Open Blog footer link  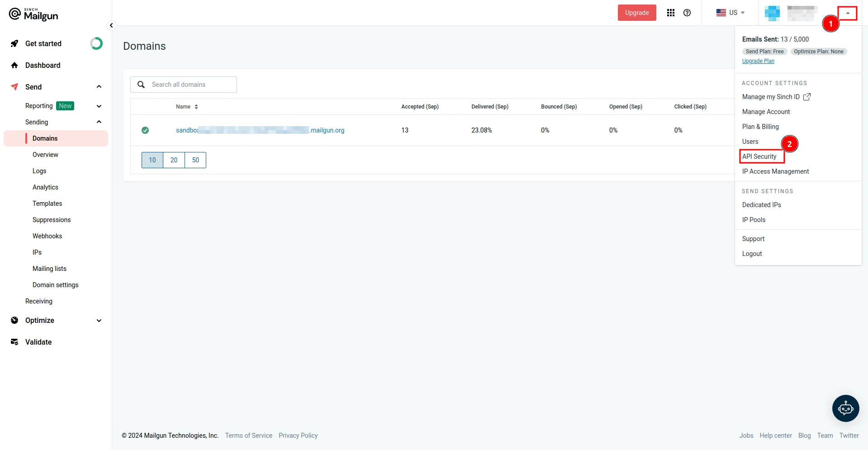tap(804, 436)
